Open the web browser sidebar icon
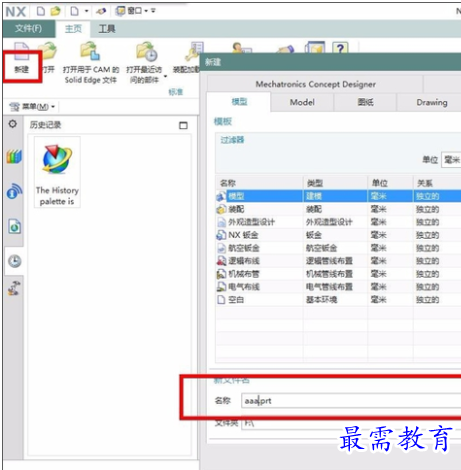 pos(14,227)
